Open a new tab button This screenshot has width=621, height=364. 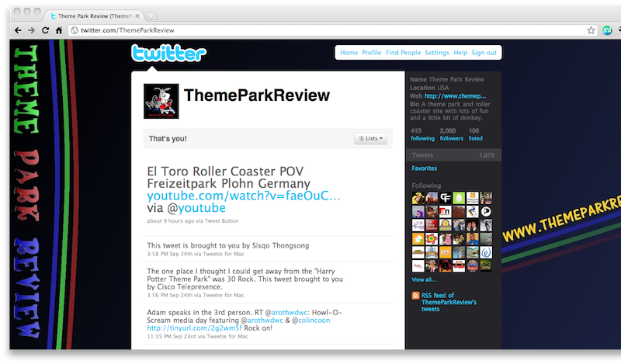151,16
